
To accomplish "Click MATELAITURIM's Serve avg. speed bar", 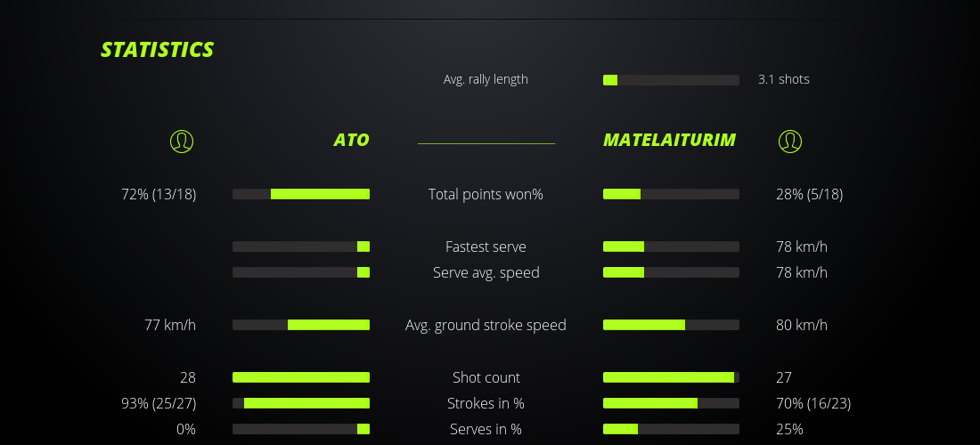I will (671, 272).
